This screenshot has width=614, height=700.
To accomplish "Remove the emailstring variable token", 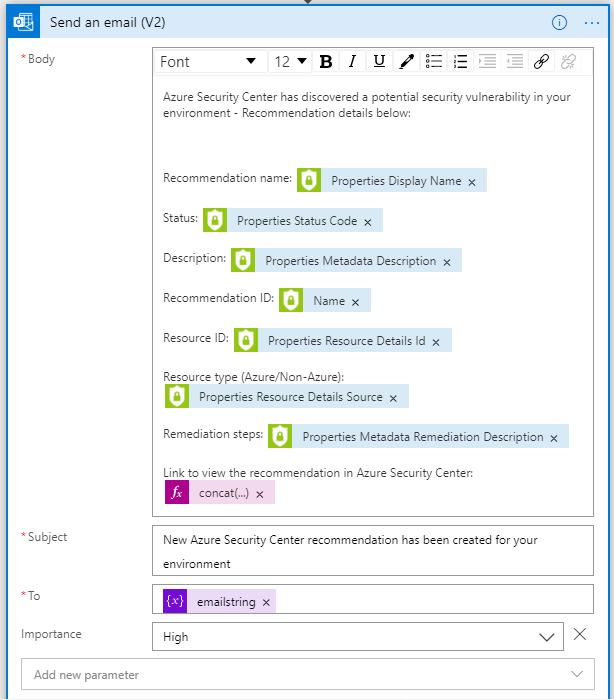I will pyautogui.click(x=267, y=603).
